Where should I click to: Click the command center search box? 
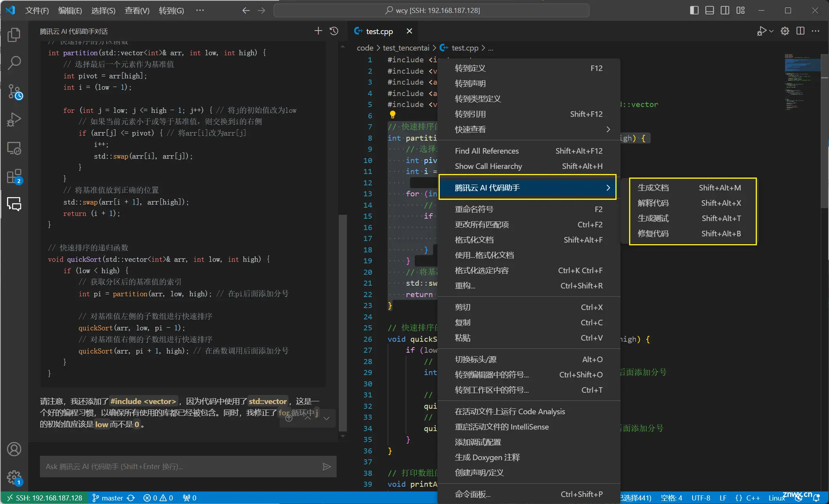[x=432, y=11]
